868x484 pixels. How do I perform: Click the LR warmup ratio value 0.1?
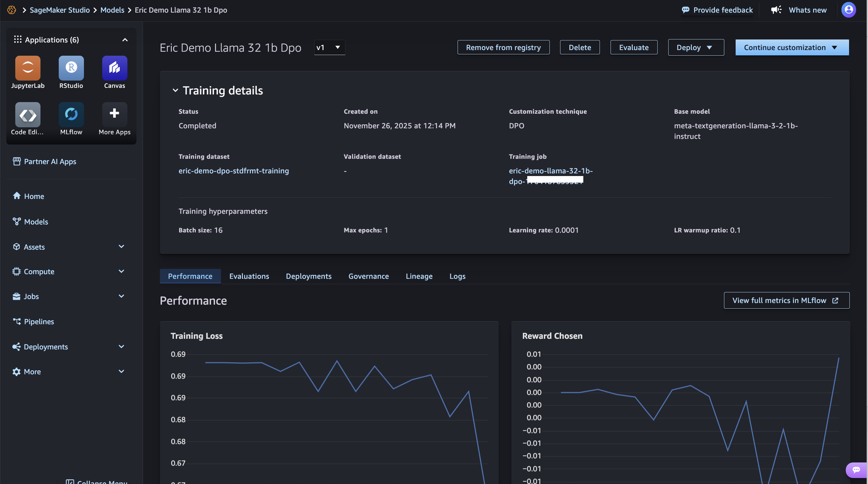[x=735, y=230]
